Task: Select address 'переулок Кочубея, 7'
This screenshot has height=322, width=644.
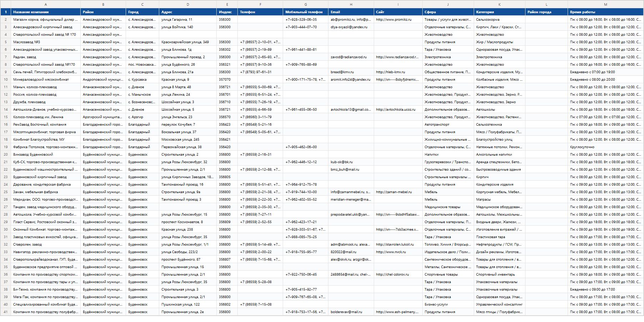Action: [x=188, y=125]
